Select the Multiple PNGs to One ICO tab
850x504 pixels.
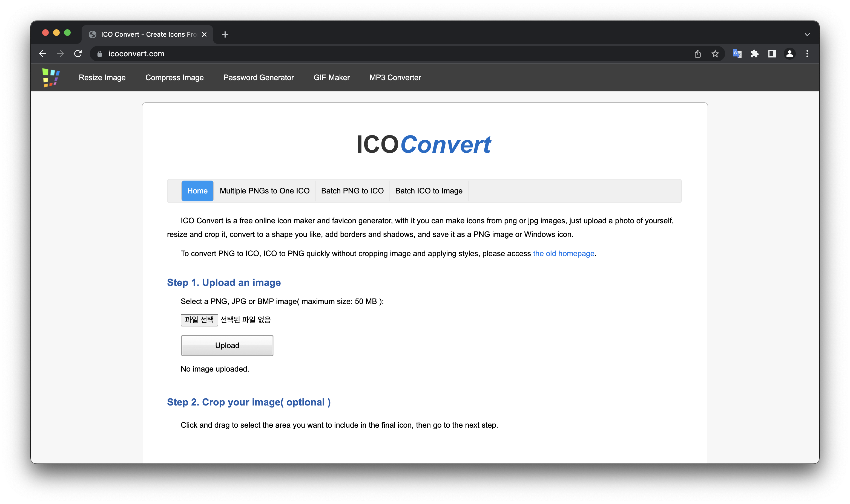(x=265, y=190)
